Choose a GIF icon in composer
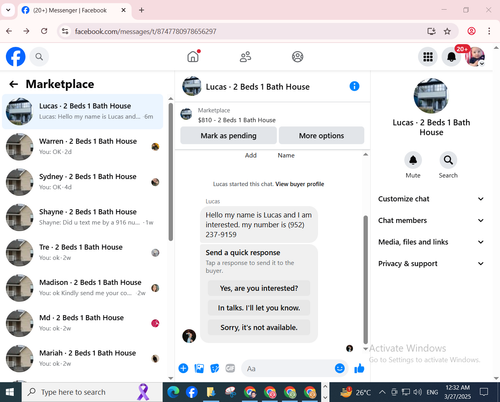Image resolution: width=500 pixels, height=402 pixels. (x=230, y=368)
